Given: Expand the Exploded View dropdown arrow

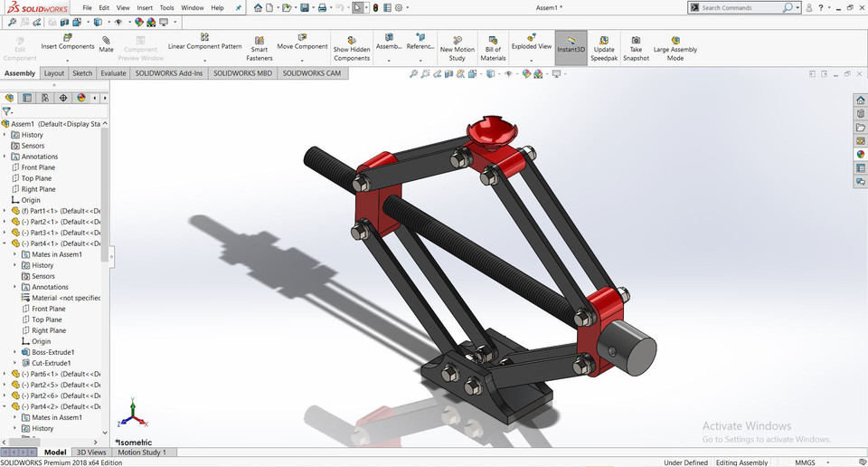Looking at the screenshot, I should [x=531, y=59].
